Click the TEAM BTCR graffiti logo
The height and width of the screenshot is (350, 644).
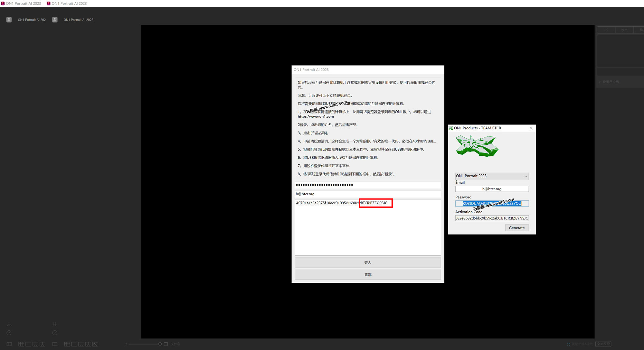[477, 146]
